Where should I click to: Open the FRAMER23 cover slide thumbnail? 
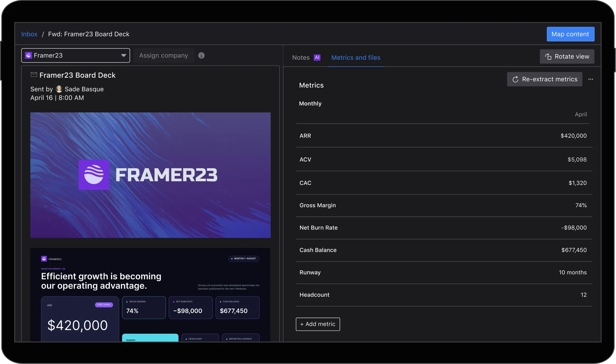(151, 175)
